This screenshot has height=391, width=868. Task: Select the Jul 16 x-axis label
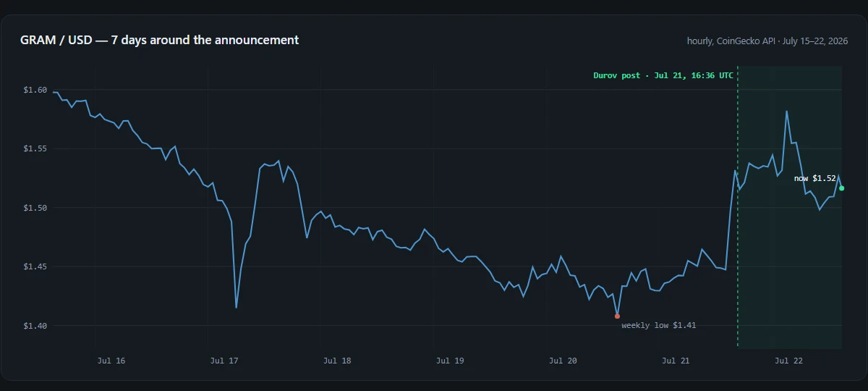[x=111, y=360]
